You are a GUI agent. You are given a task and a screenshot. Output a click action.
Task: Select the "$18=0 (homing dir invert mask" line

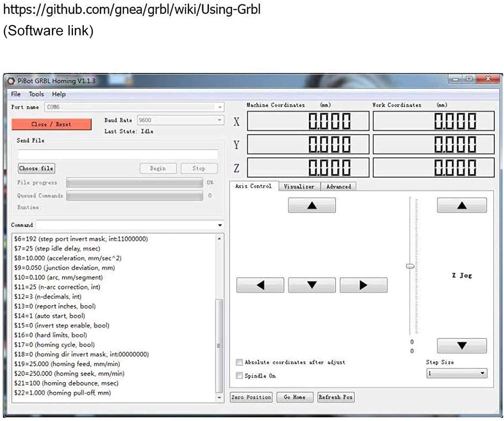(x=81, y=354)
